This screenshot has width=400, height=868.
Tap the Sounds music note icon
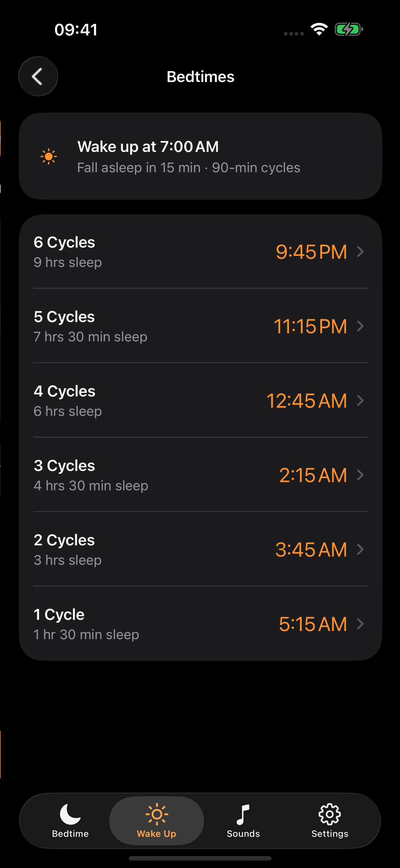pos(243,814)
